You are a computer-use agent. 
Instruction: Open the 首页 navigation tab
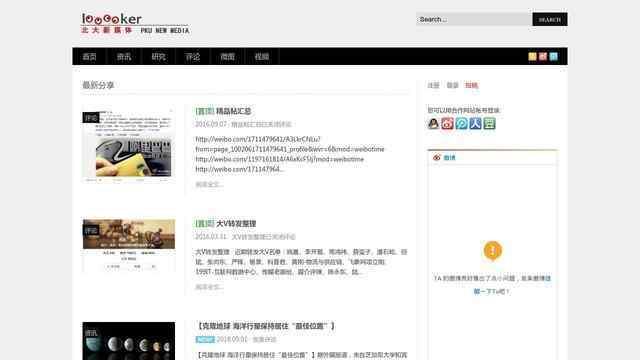(x=89, y=57)
